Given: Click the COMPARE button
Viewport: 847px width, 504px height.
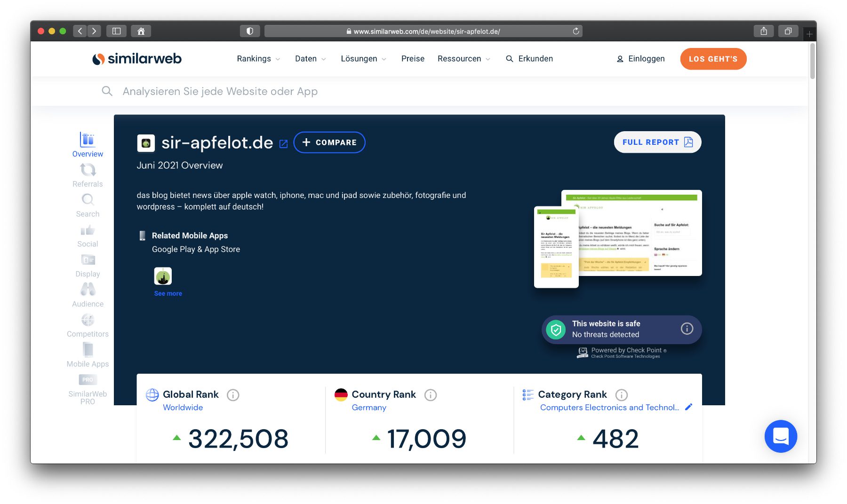Looking at the screenshot, I should [329, 142].
